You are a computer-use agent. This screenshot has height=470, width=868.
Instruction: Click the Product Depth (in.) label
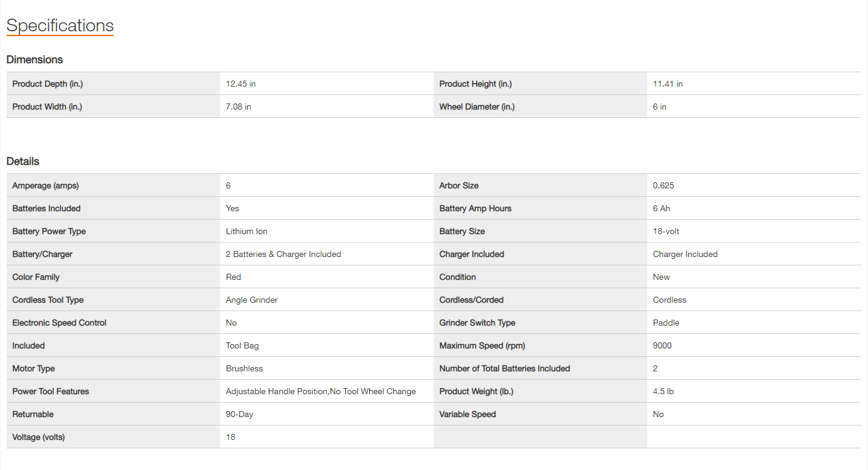click(48, 84)
